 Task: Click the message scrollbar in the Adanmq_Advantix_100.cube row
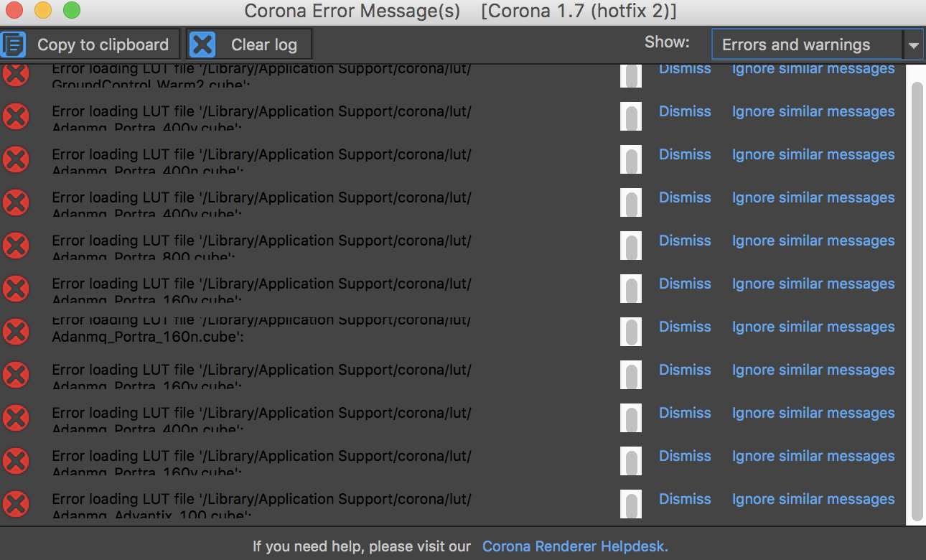tap(631, 504)
